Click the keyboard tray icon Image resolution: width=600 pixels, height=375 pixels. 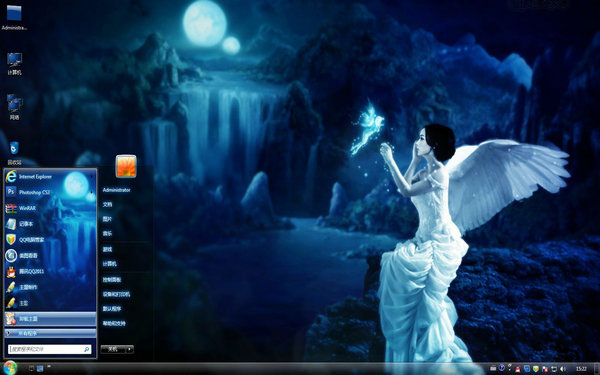coord(494,368)
